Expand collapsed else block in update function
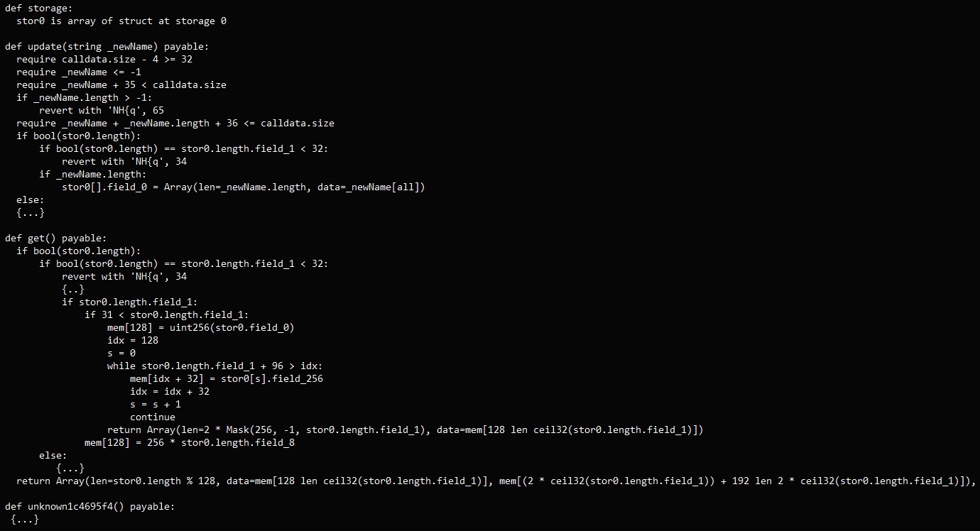 (x=31, y=213)
